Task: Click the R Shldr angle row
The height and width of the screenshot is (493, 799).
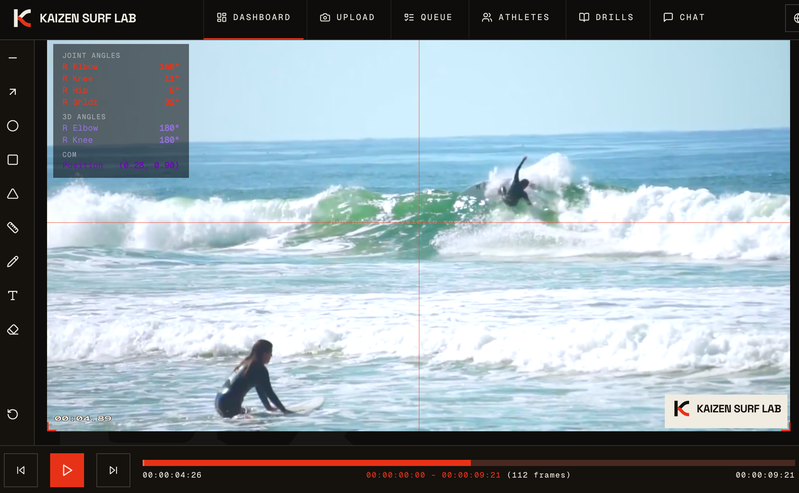Action: [x=121, y=102]
